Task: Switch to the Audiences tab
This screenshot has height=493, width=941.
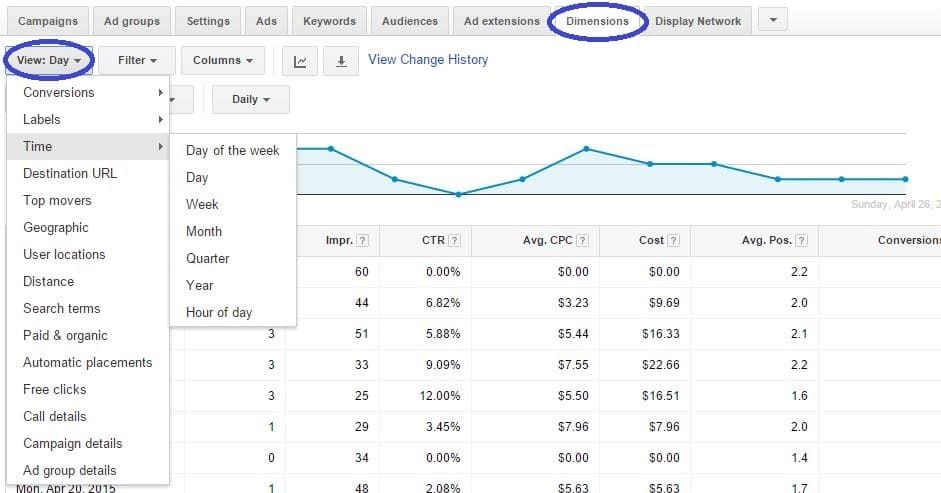Action: pos(410,22)
